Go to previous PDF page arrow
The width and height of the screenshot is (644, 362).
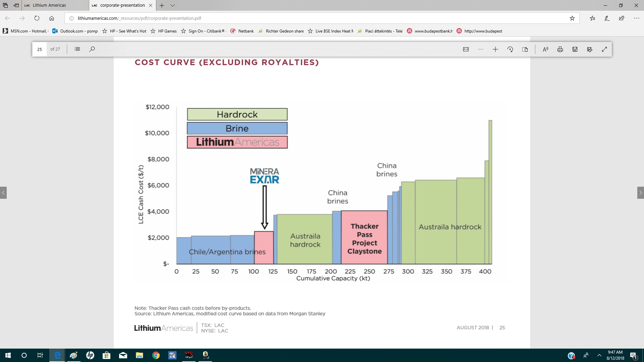coord(3,193)
